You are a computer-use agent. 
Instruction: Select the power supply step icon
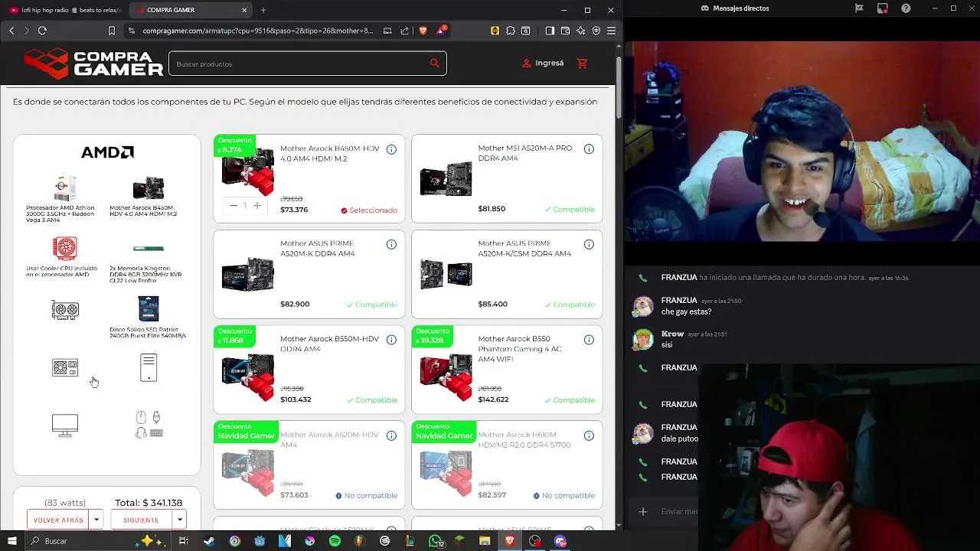(65, 367)
